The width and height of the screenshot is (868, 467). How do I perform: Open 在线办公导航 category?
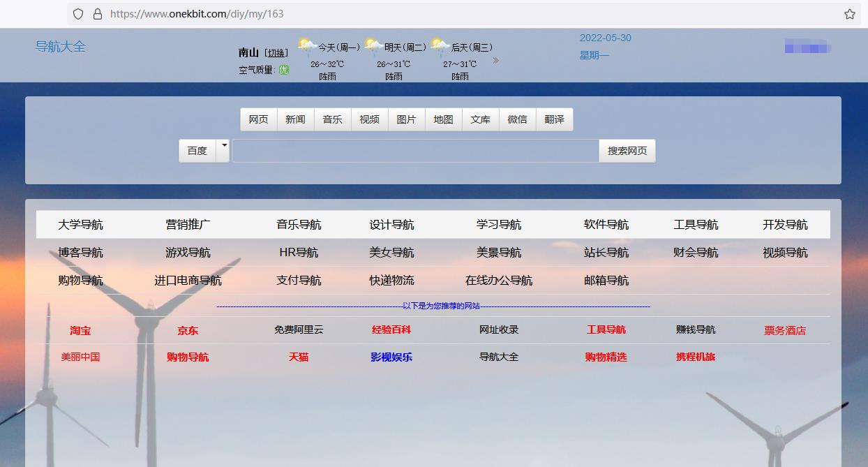click(x=499, y=281)
